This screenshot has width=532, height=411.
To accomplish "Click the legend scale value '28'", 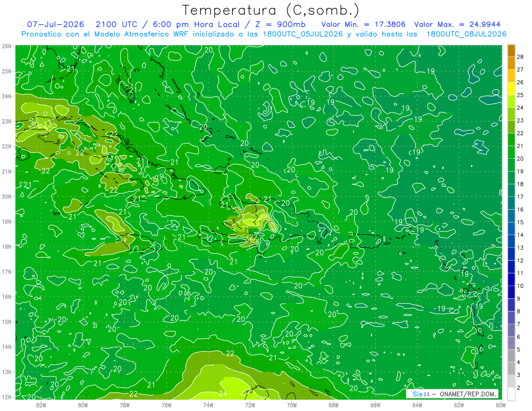I will 520,56.
